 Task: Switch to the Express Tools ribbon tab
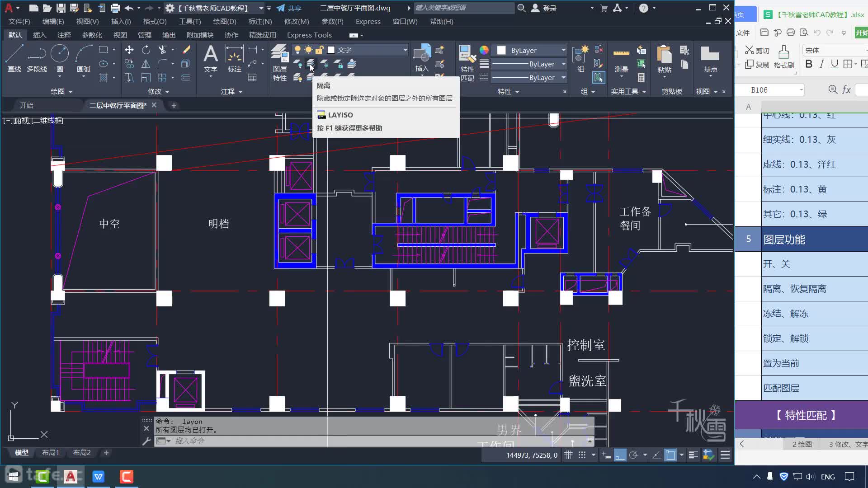tap(309, 35)
